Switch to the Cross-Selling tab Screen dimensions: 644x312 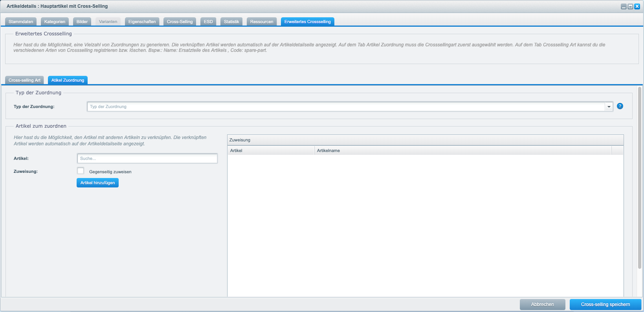pos(180,22)
